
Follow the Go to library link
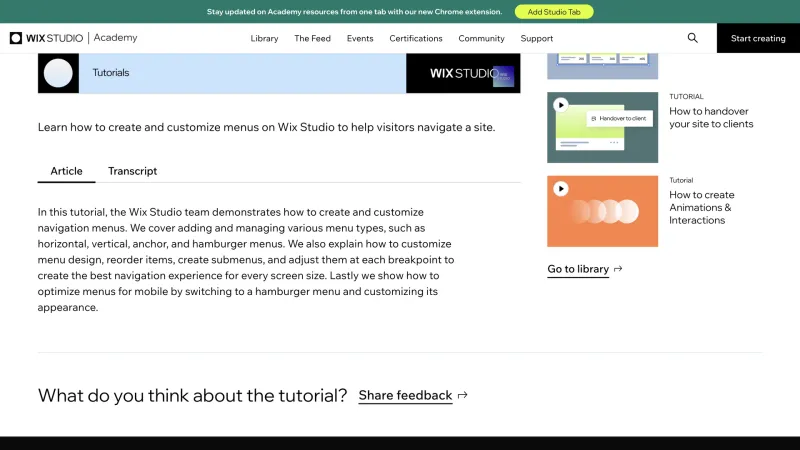[578, 269]
